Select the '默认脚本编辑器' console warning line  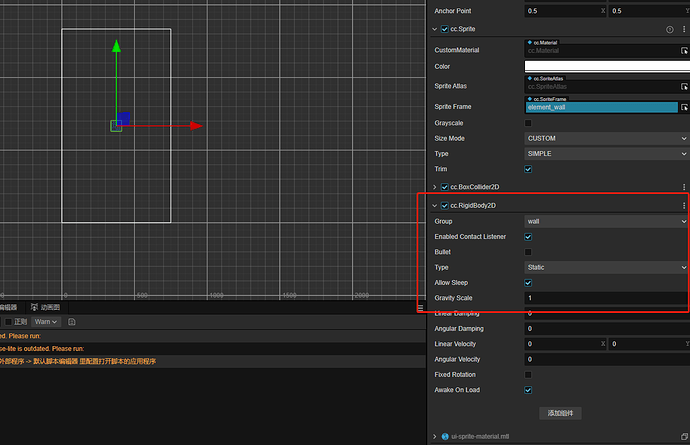pos(213,361)
